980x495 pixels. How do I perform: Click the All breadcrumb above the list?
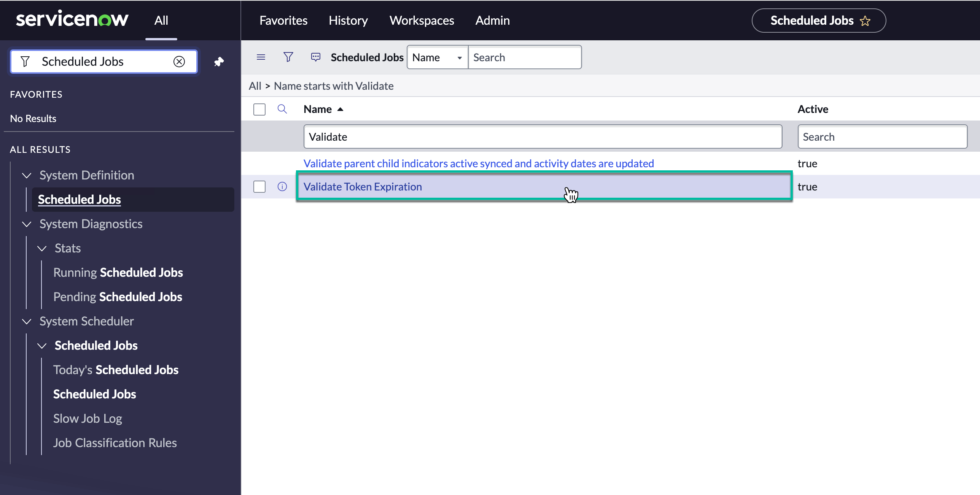click(x=255, y=86)
